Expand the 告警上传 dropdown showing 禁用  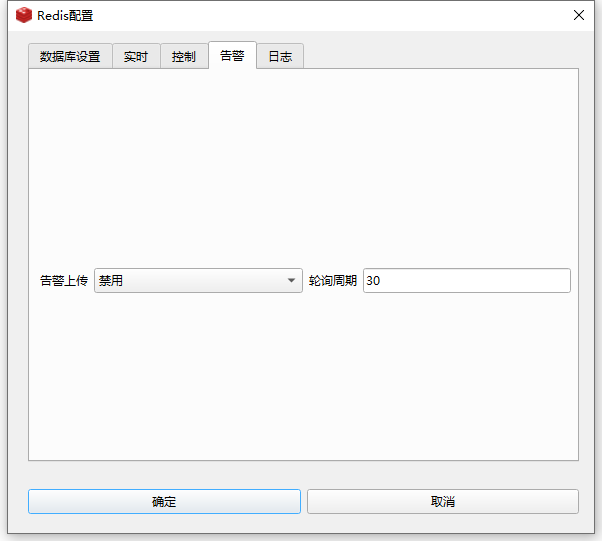pyautogui.click(x=198, y=281)
